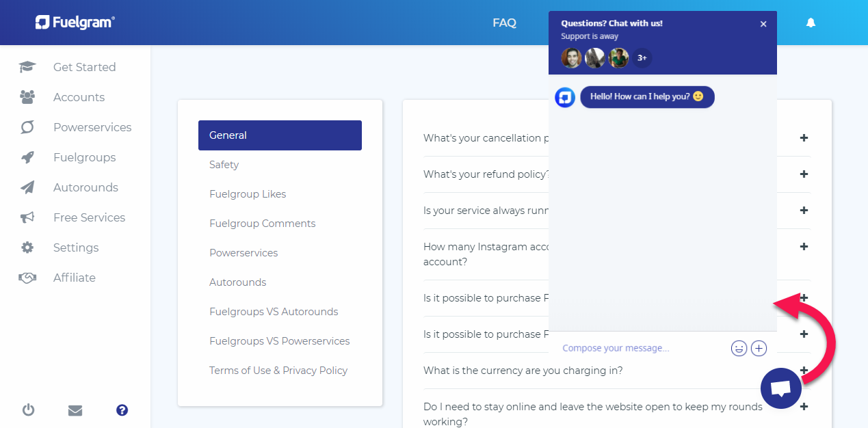Open Terms of Use & Privacy Policy
The width and height of the screenshot is (868, 428).
click(278, 371)
